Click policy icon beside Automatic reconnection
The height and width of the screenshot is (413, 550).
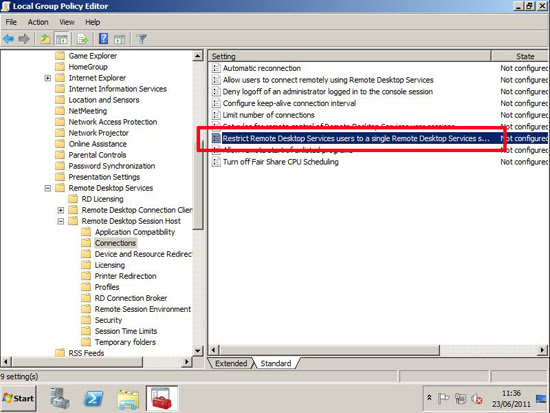pyautogui.click(x=216, y=68)
